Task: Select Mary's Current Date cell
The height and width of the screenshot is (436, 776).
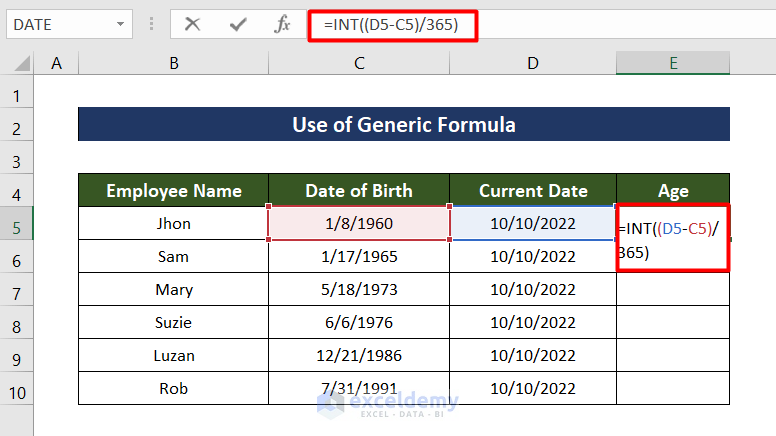Action: tap(533, 290)
